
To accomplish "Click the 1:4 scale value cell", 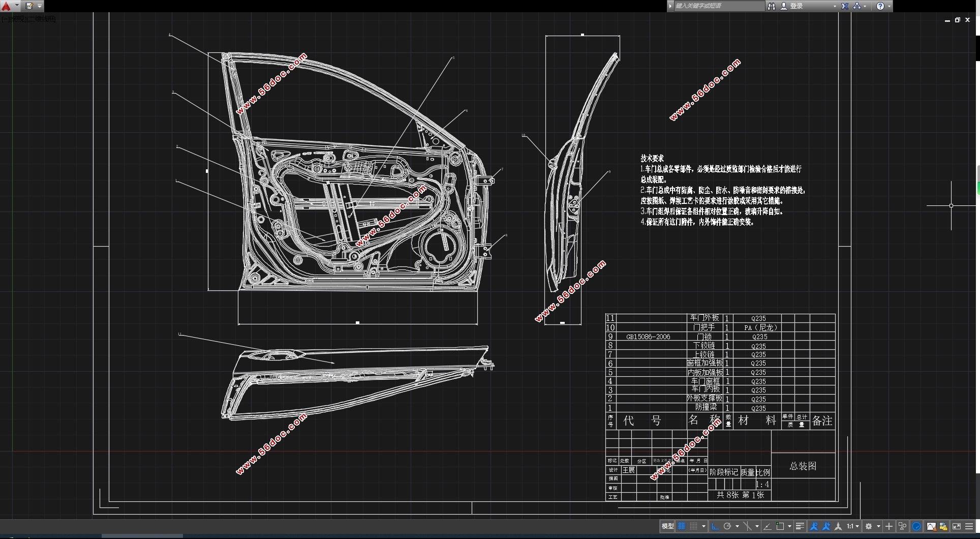I will point(762,484).
